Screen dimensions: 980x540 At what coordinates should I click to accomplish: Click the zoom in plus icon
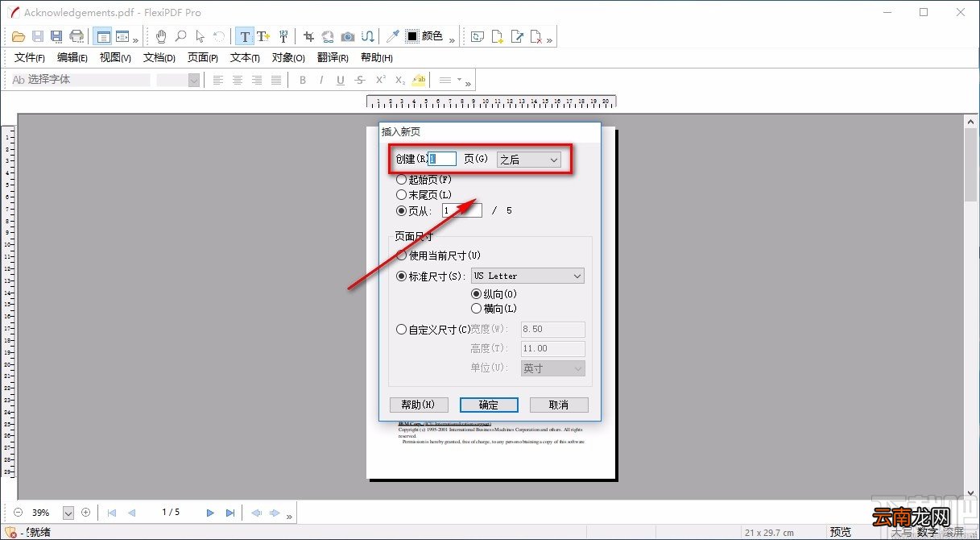coord(85,512)
